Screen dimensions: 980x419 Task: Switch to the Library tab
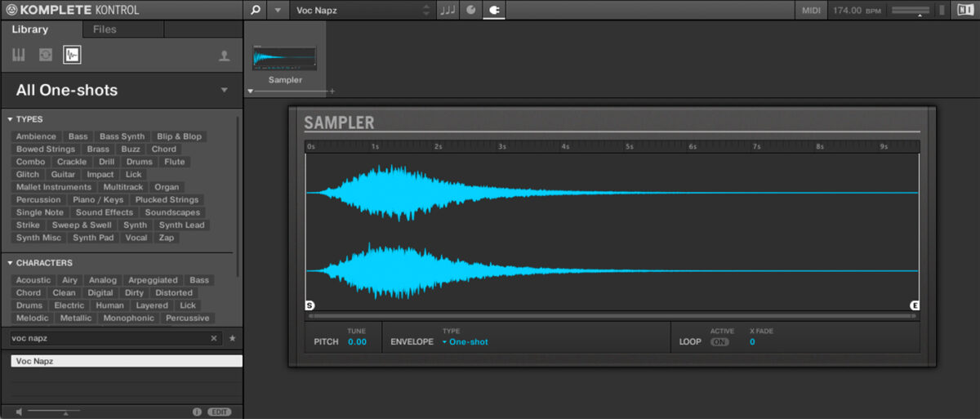click(x=30, y=29)
